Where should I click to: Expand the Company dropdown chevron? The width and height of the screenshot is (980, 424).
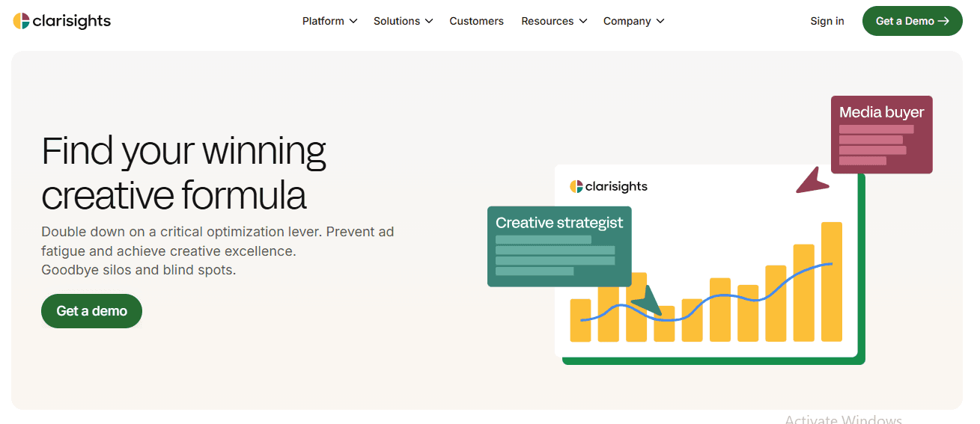tap(660, 21)
